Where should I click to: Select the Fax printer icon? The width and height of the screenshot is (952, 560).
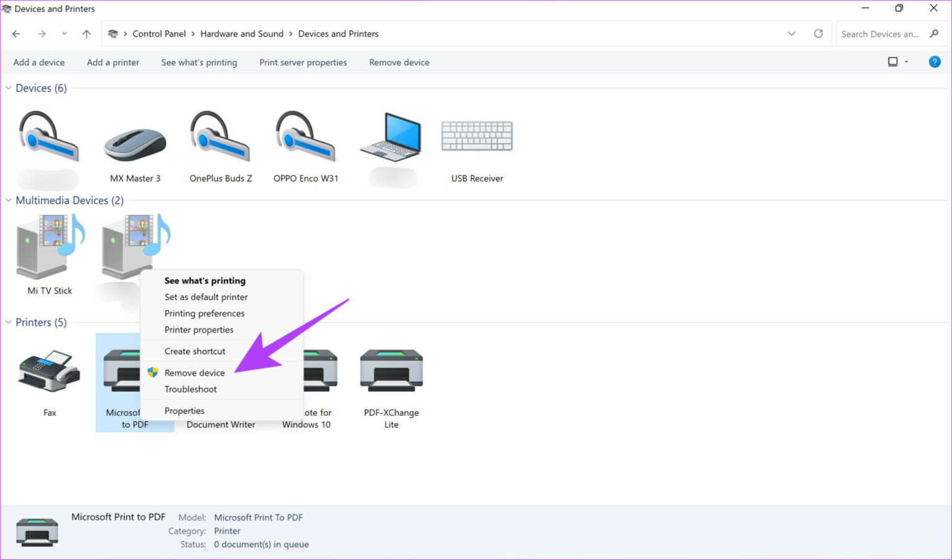(x=50, y=371)
